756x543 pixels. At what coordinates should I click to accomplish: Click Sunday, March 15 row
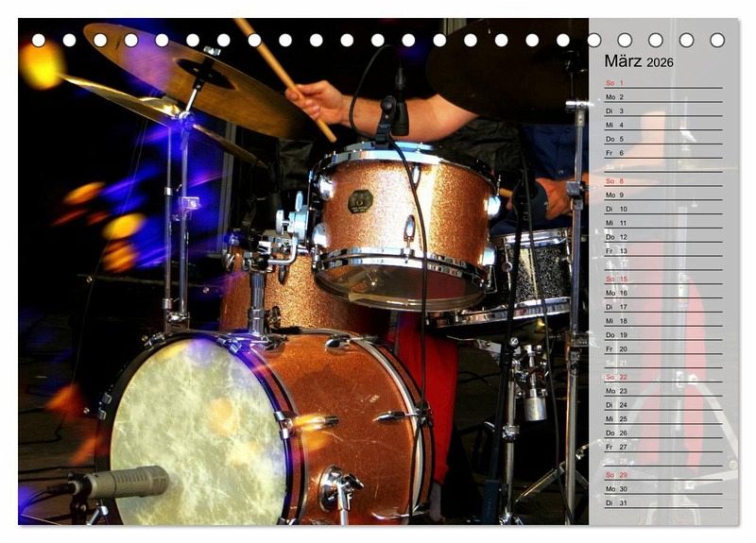[661, 279]
